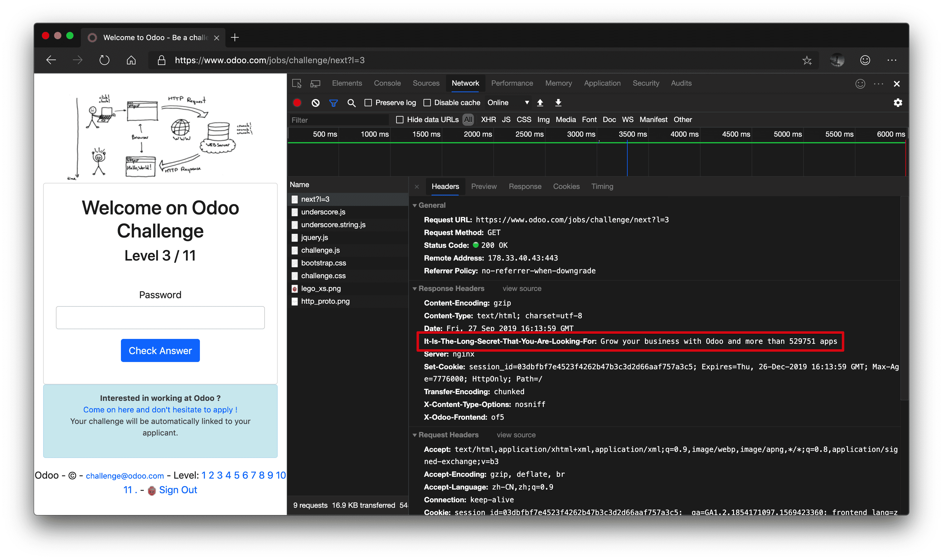
Task: Filter requests by Img
Action: click(x=543, y=120)
